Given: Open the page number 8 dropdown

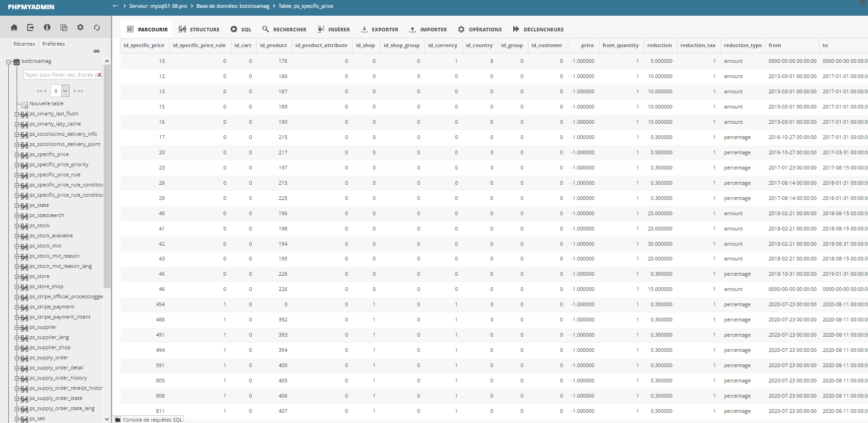Looking at the screenshot, I should tap(60, 91).
